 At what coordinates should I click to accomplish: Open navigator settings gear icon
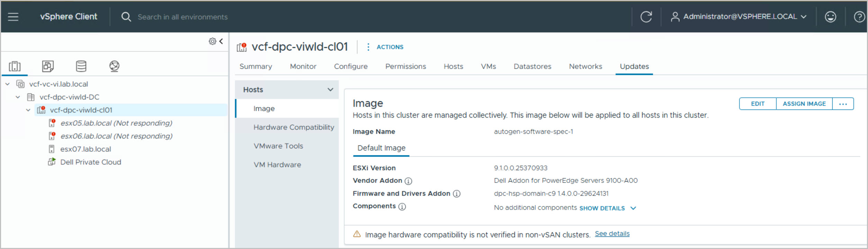212,41
